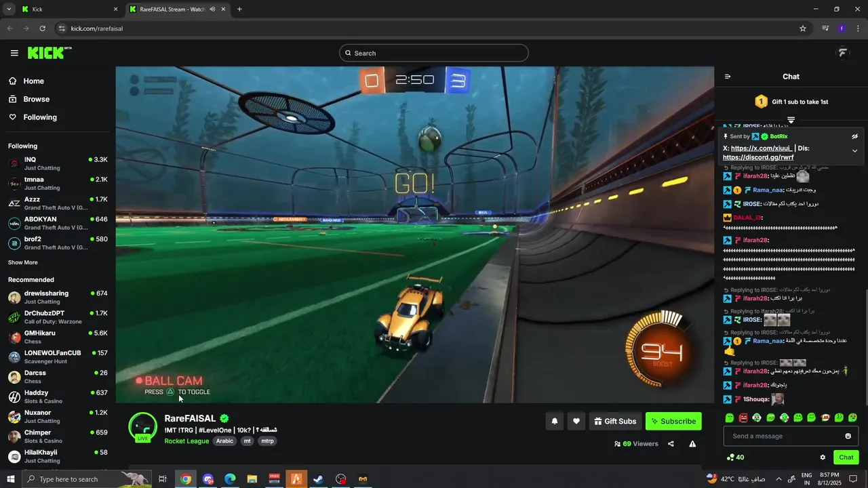Open the Chrome profile avatar
The width and height of the screenshot is (868, 488).
tap(842, 28)
